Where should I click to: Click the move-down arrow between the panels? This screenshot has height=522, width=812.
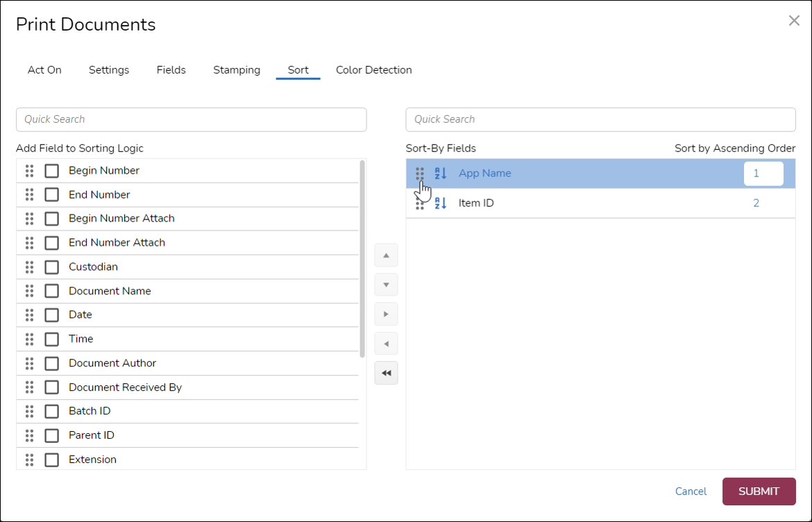(x=386, y=285)
